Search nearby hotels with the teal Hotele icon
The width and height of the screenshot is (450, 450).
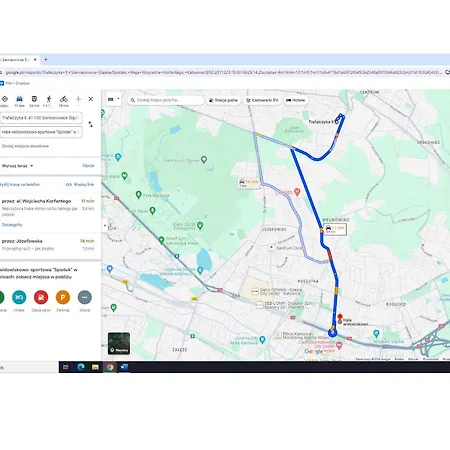pos(19,297)
